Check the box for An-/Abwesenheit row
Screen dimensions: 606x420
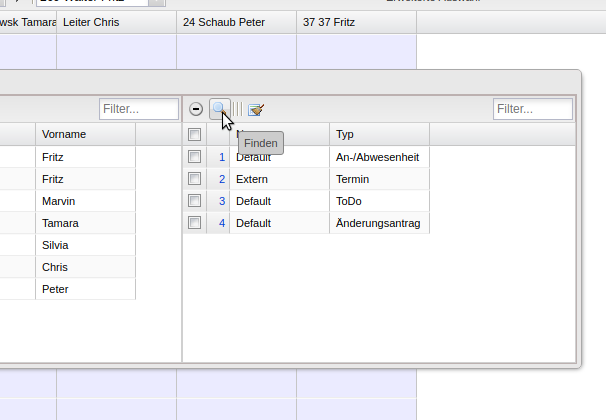pyautogui.click(x=195, y=157)
